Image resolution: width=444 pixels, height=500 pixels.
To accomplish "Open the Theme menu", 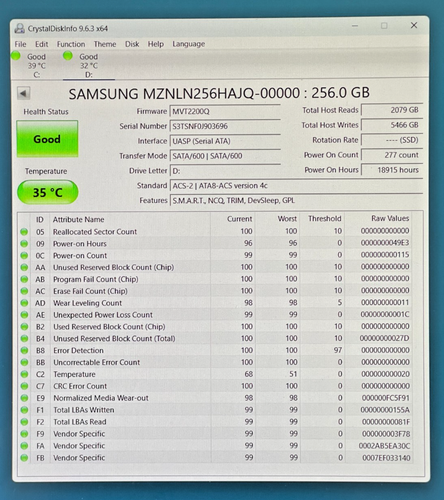I will (x=105, y=44).
